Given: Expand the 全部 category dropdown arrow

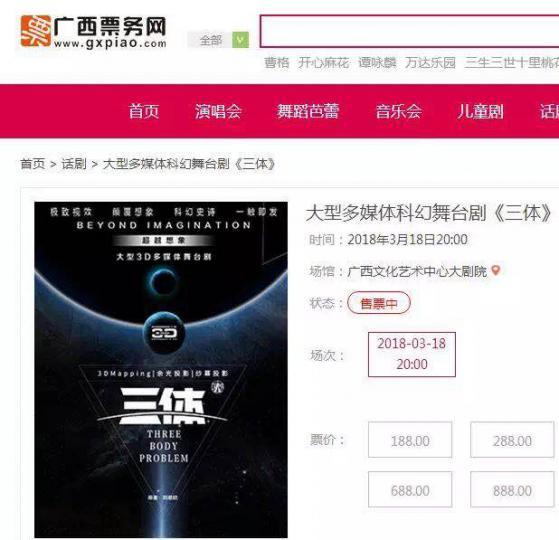Looking at the screenshot, I should click(240, 40).
